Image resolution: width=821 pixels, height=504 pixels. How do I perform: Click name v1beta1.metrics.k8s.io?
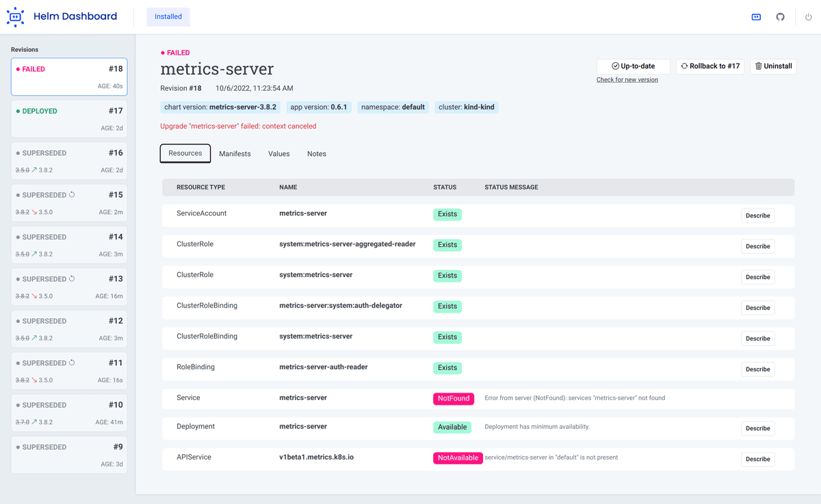(316, 456)
